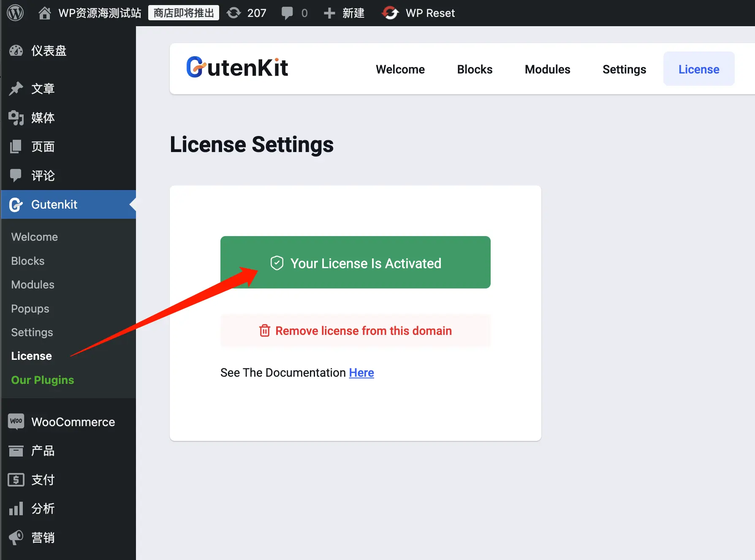
Task: Open WP资源海测试站 site name link
Action: (x=100, y=13)
